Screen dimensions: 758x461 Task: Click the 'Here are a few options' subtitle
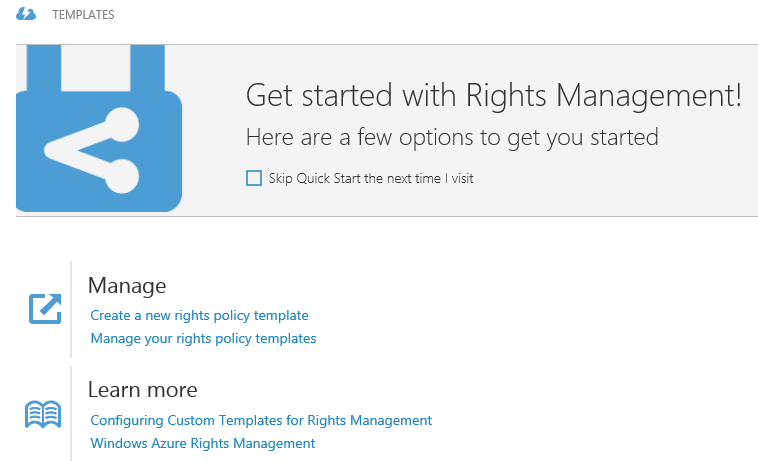pyautogui.click(x=452, y=137)
